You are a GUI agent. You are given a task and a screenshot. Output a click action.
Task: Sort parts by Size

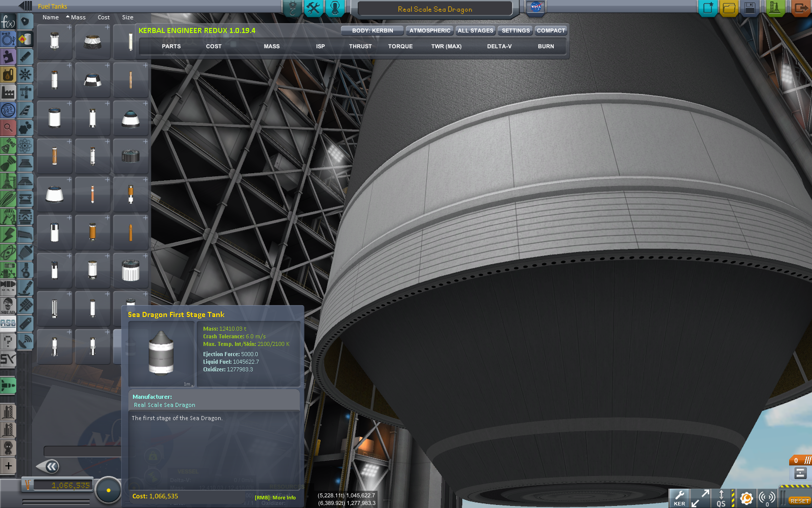127,17
